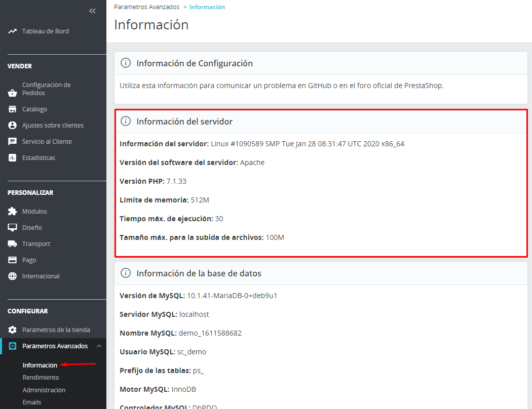Image resolution: width=532 pixels, height=409 pixels.
Task: Click the Catalogo store icon
Action: click(x=13, y=109)
